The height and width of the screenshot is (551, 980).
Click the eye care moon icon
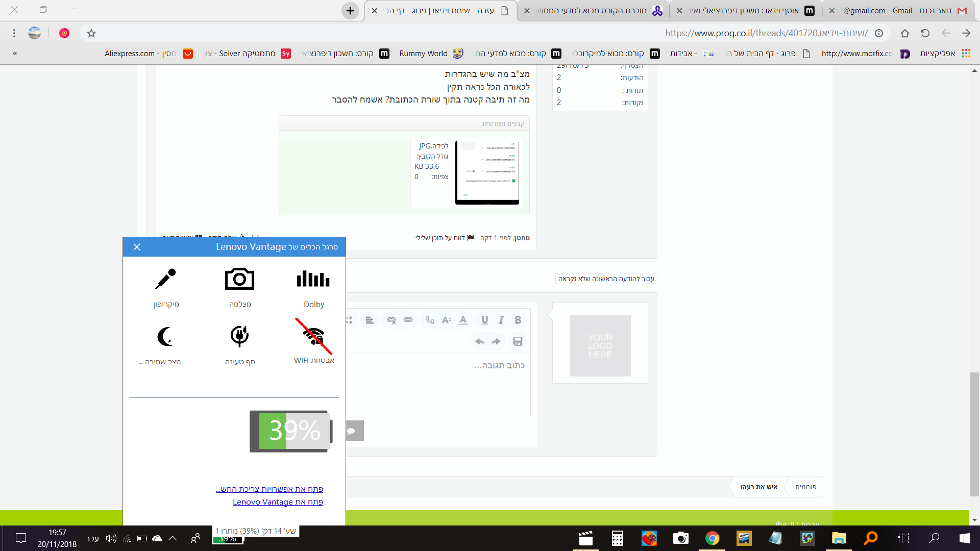[x=164, y=336]
